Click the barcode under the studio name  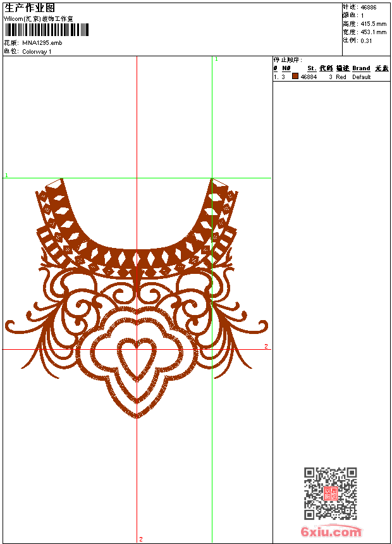point(47,30)
